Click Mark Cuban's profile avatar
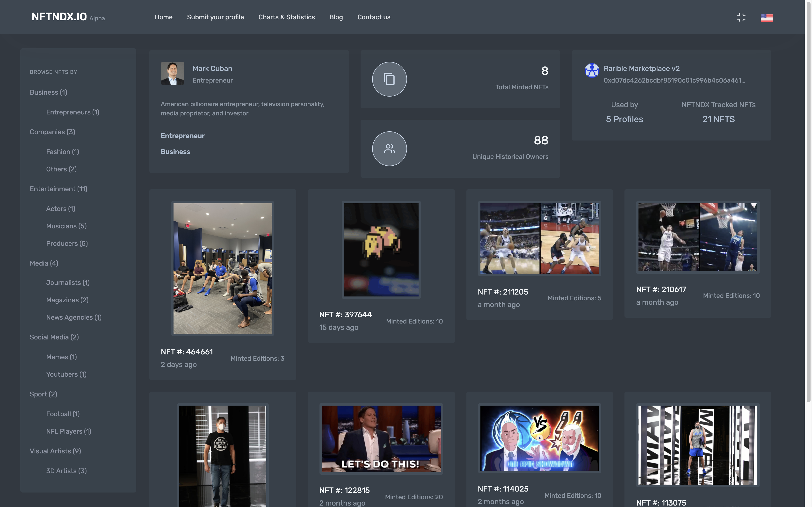 tap(173, 73)
